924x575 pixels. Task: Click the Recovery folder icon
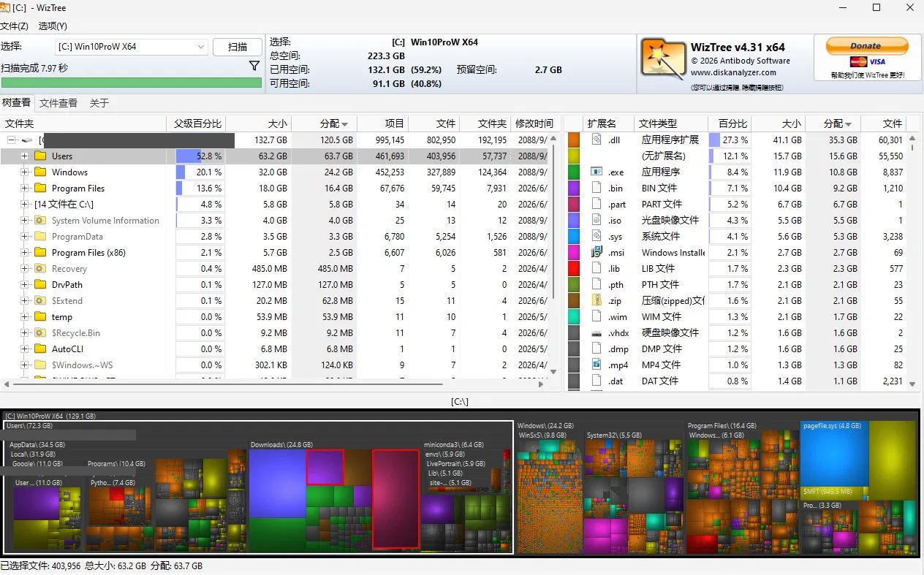(x=40, y=269)
